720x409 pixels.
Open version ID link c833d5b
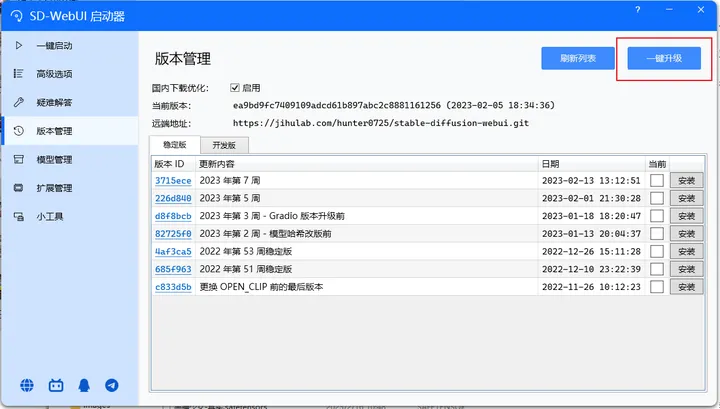click(x=173, y=287)
